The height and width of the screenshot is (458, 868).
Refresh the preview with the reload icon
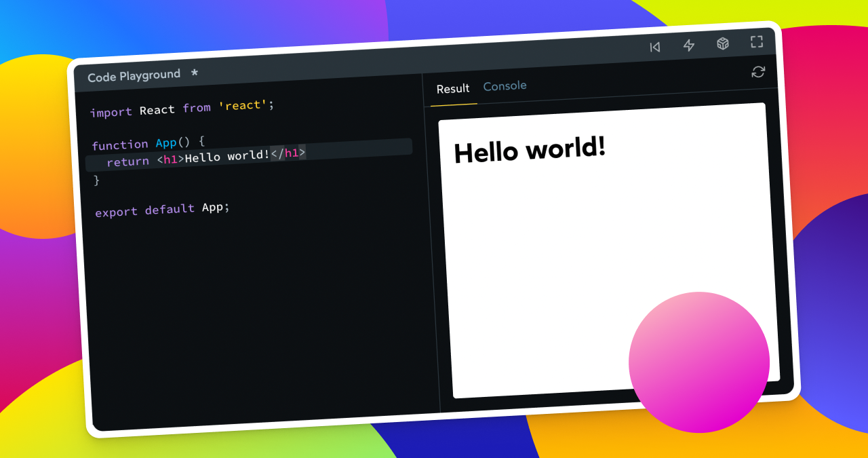[758, 72]
